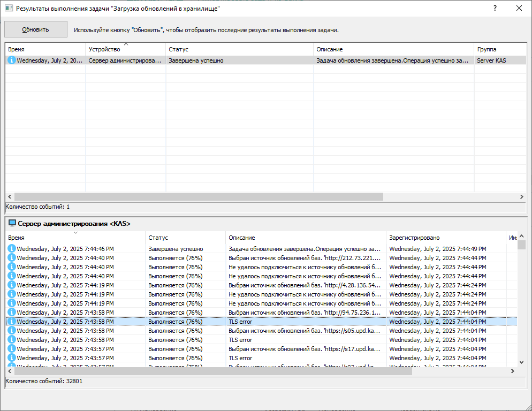Image resolution: width=532 pixels, height=411 pixels.
Task: Click right arrow of upper horizontal scrollbar
Action: tap(521, 196)
